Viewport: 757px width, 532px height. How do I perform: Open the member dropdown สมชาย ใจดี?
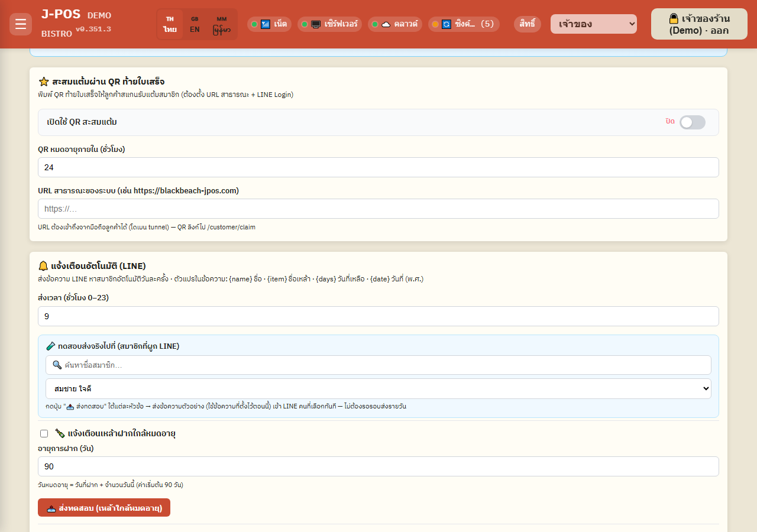click(x=378, y=389)
